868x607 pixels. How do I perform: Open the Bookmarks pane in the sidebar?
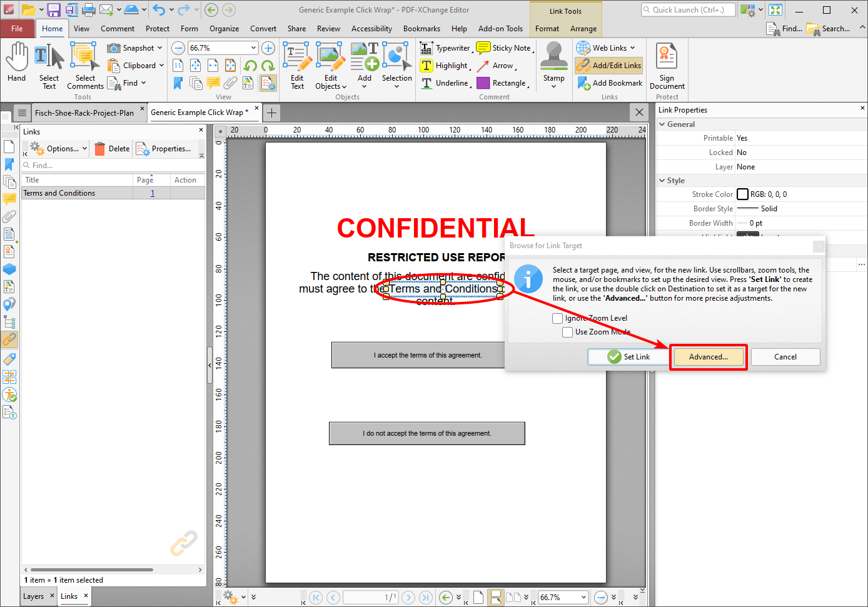coord(9,164)
